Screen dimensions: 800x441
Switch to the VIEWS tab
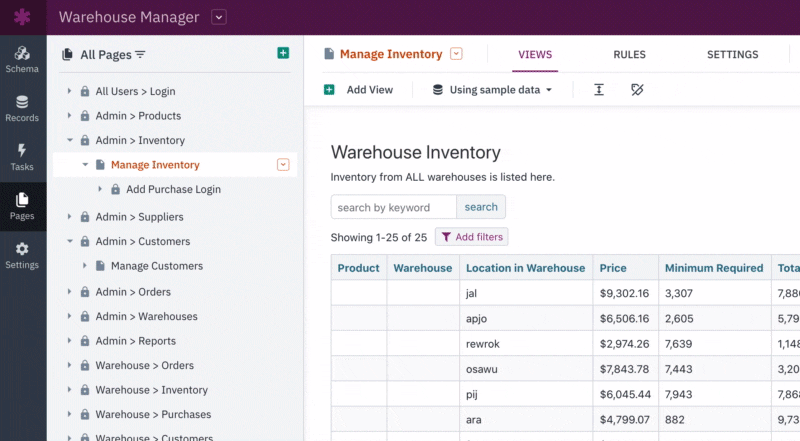[535, 55]
